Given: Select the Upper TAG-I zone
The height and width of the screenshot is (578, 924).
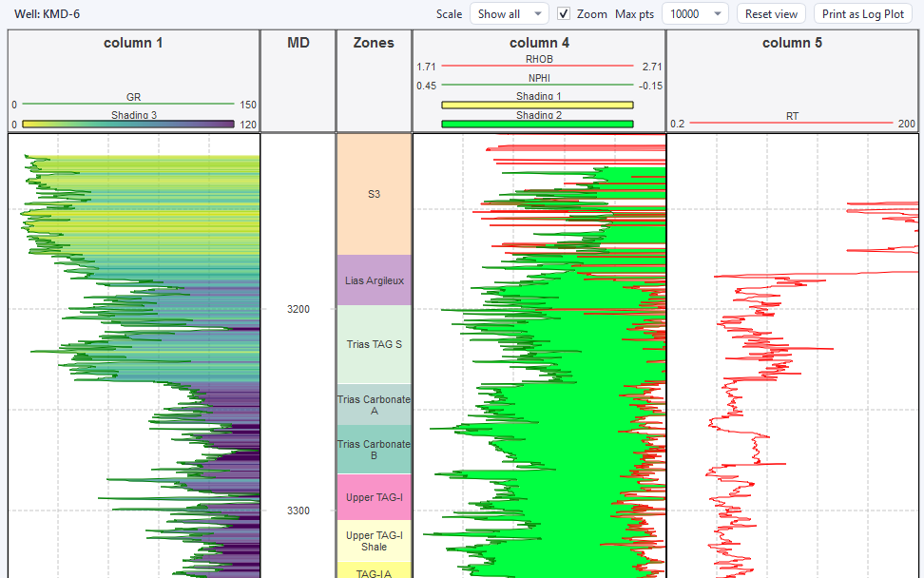Looking at the screenshot, I should point(374,497).
